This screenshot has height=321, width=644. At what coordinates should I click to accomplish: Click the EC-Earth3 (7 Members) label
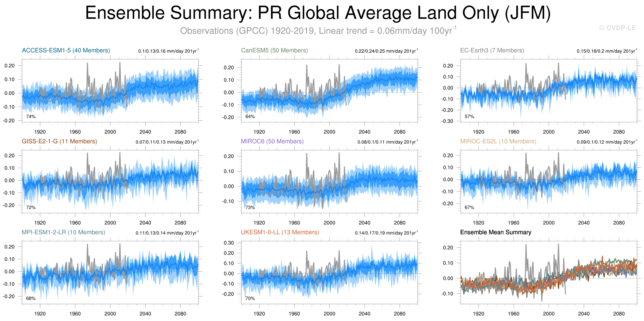492,50
